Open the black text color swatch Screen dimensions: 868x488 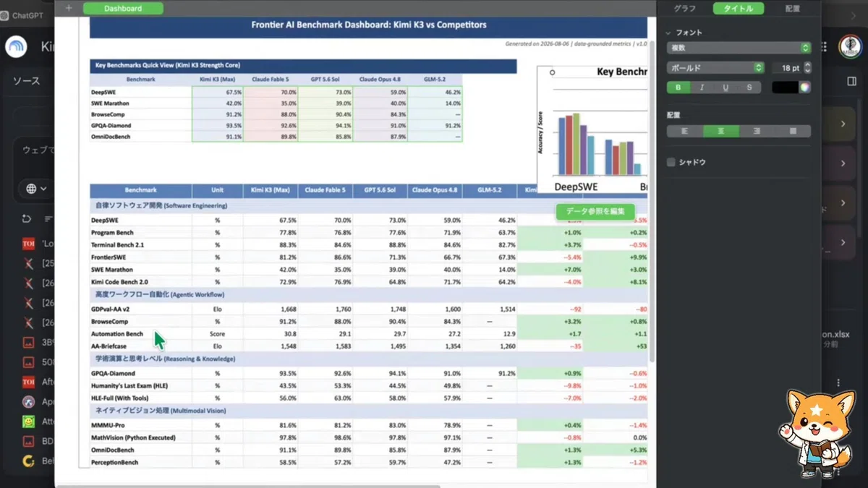pyautogui.click(x=785, y=87)
